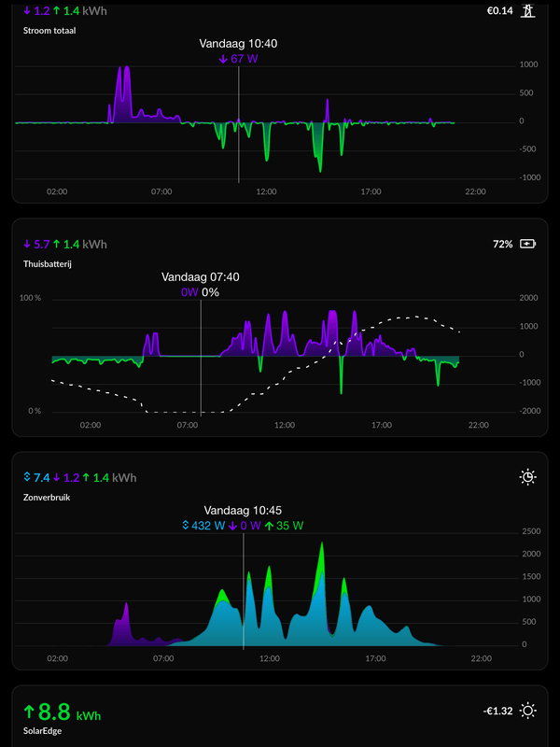Tap the -€1.32 SolarEdge earnings value
The image size is (560, 747).
[x=497, y=711]
